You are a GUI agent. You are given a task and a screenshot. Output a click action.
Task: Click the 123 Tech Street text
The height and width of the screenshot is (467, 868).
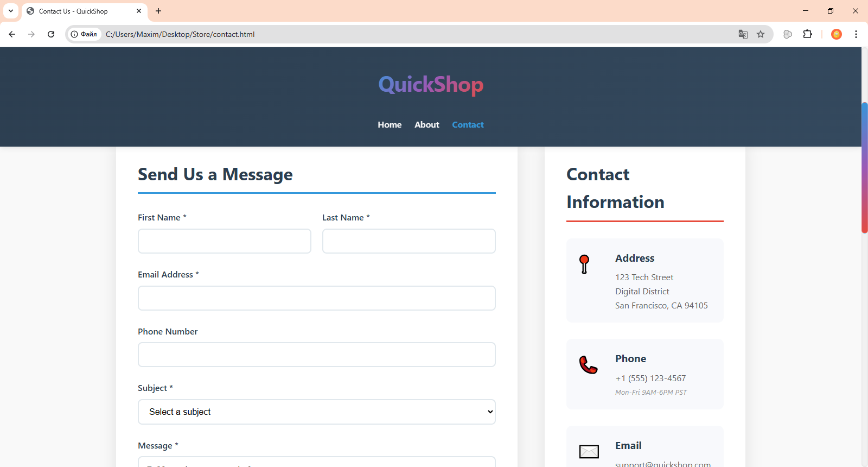[644, 277]
